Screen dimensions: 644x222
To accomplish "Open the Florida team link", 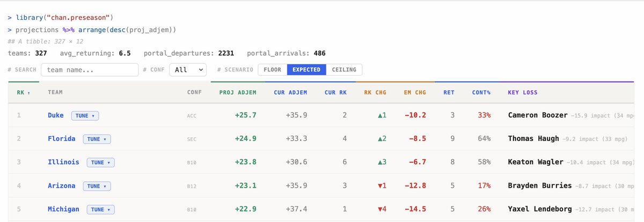I will pos(62,139).
